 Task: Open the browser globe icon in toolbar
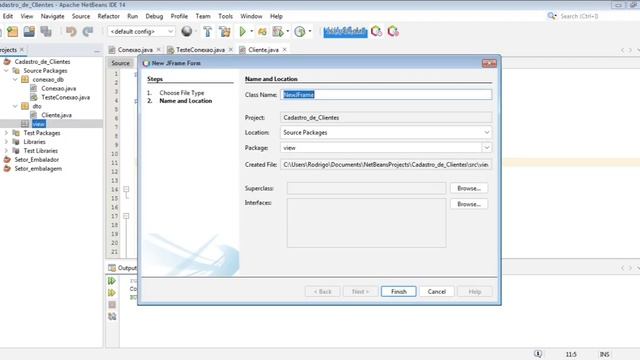pyautogui.click(x=187, y=31)
